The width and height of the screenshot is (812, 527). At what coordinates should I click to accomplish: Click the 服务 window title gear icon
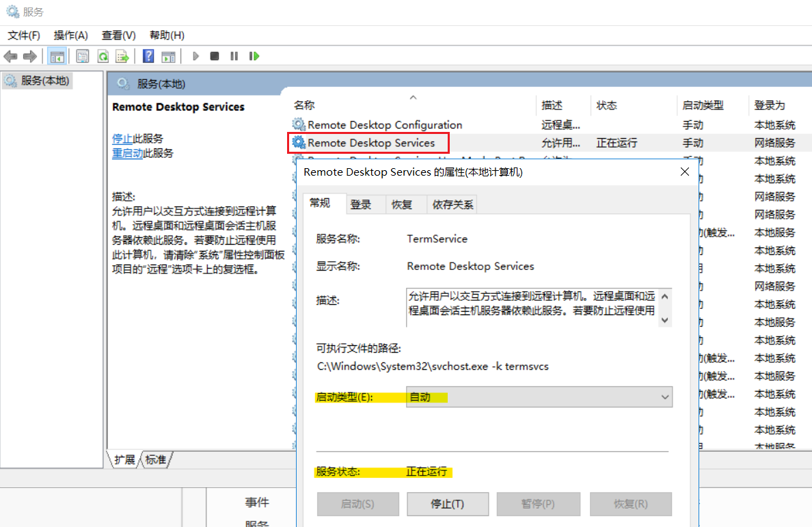point(12,12)
